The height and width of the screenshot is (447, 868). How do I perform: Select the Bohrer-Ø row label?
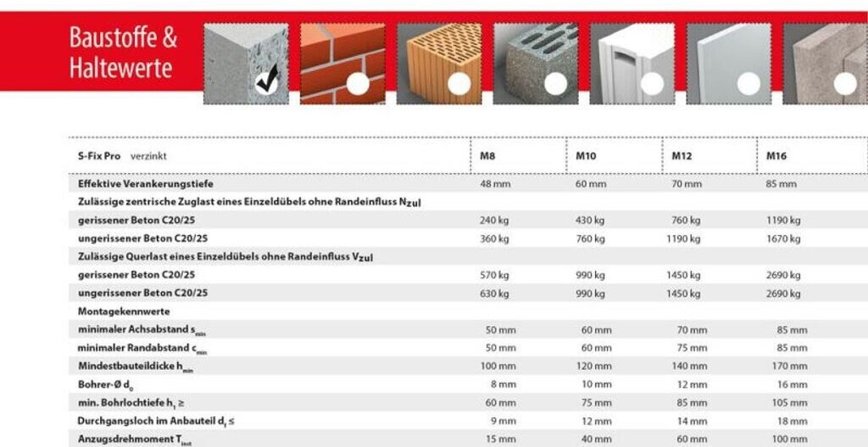[x=105, y=384]
